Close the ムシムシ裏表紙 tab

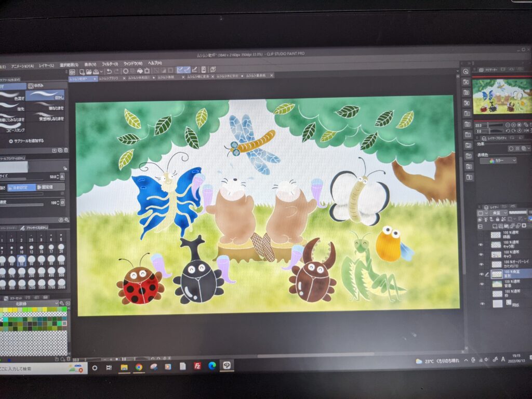point(271,75)
